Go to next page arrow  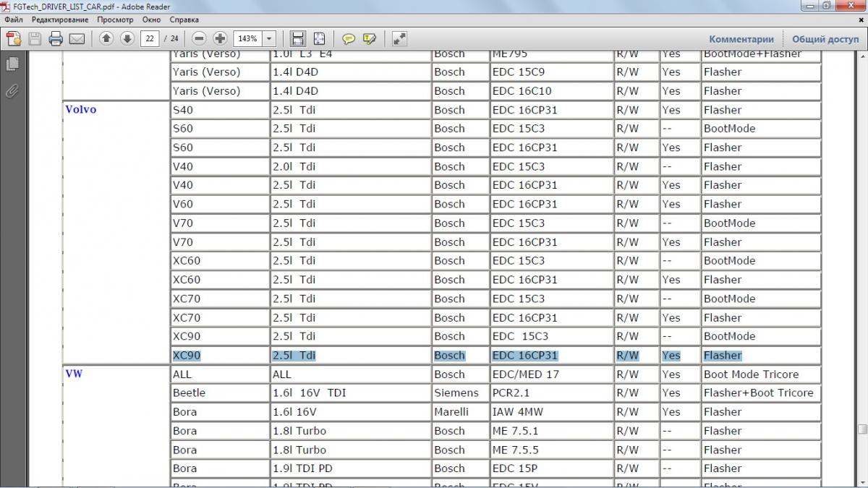tap(127, 38)
